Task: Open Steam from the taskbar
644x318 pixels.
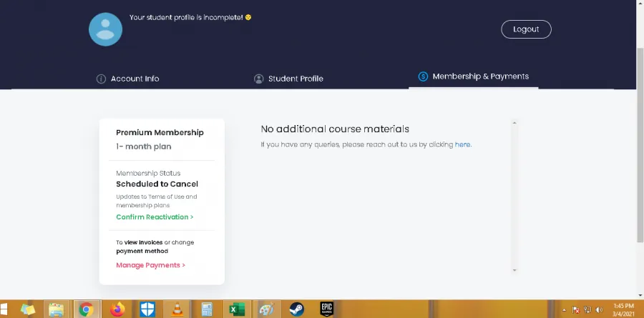Action: (x=296, y=309)
